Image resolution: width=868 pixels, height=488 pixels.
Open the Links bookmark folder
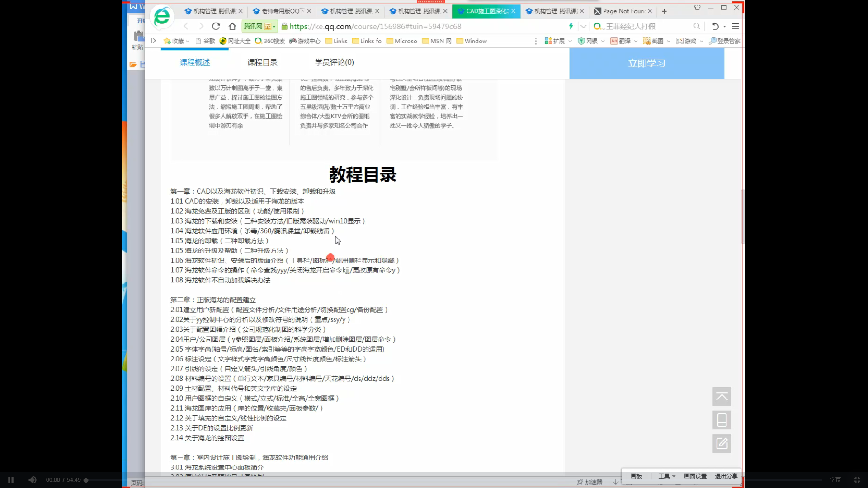point(336,41)
